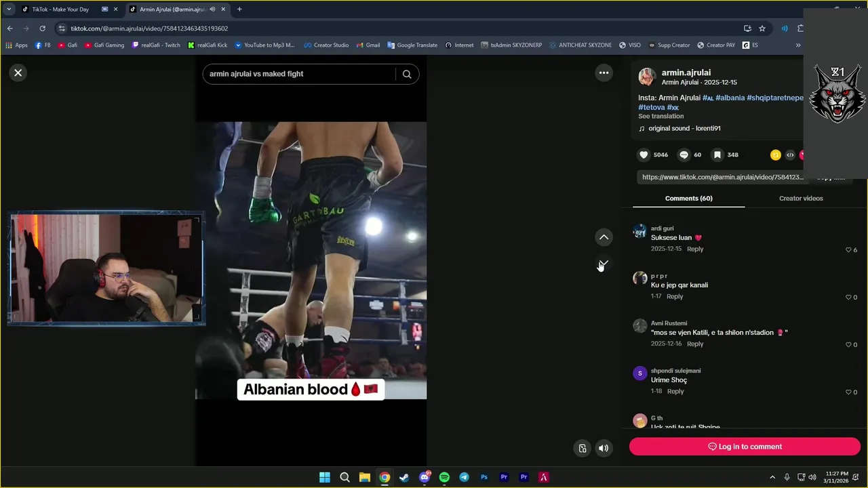Open a new browser tab

239,9
